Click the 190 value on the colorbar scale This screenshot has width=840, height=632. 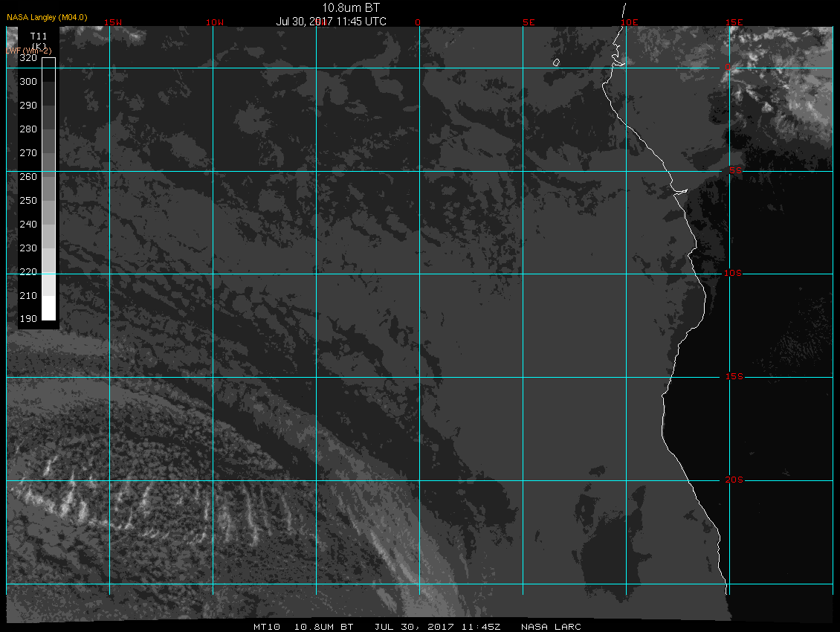coord(28,319)
